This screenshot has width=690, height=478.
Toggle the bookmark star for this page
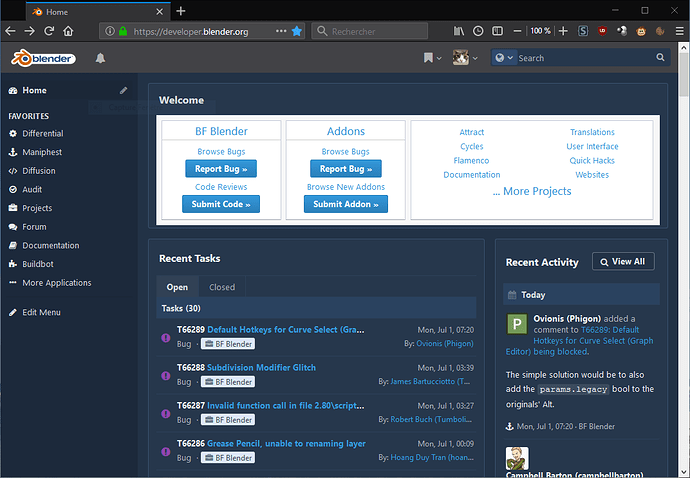[x=297, y=31]
